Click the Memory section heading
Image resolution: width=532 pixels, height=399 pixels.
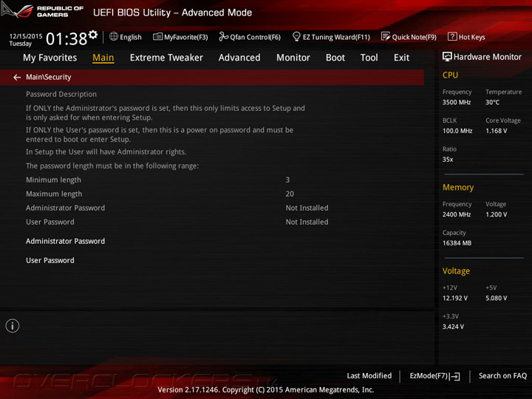(458, 188)
